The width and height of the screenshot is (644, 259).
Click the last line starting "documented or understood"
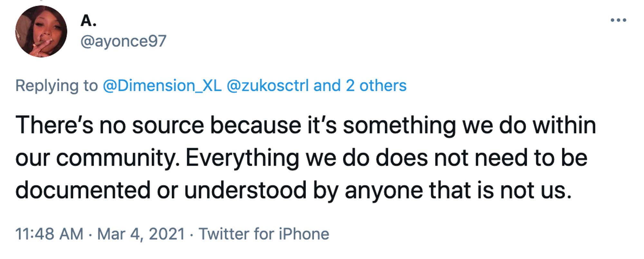point(293,190)
